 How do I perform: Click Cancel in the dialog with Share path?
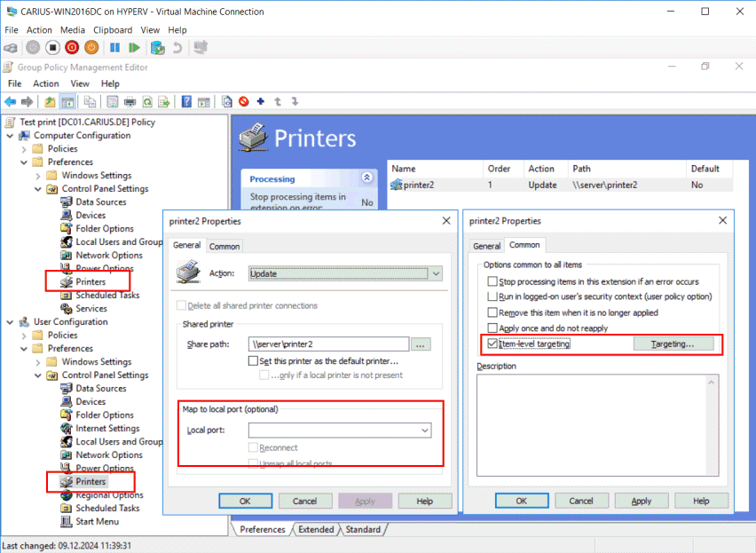coord(304,501)
